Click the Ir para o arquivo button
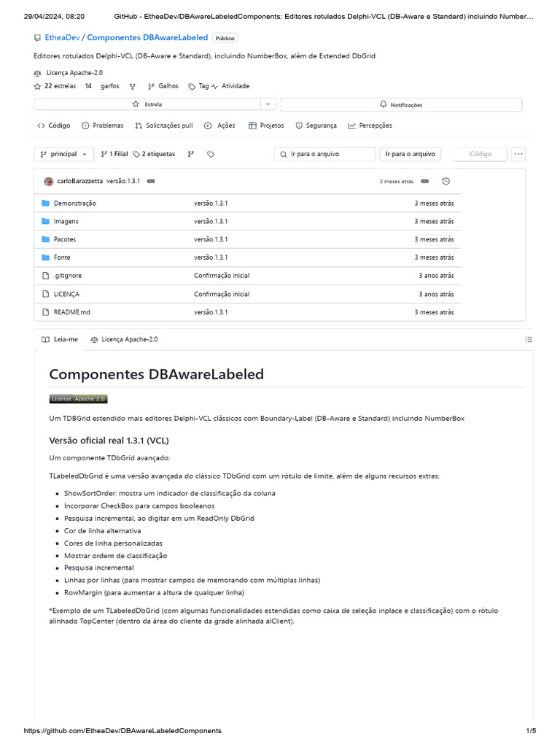This screenshot has height=747, width=560. point(410,155)
